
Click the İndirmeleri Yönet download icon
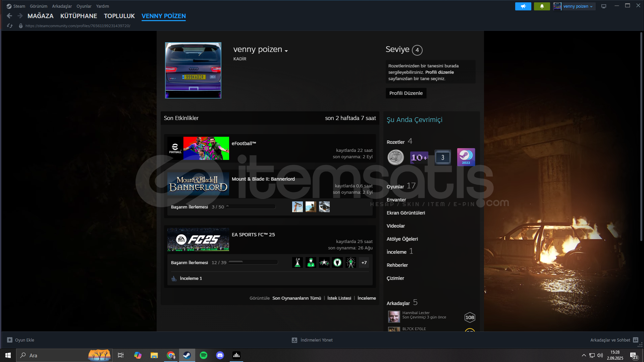[x=294, y=340]
